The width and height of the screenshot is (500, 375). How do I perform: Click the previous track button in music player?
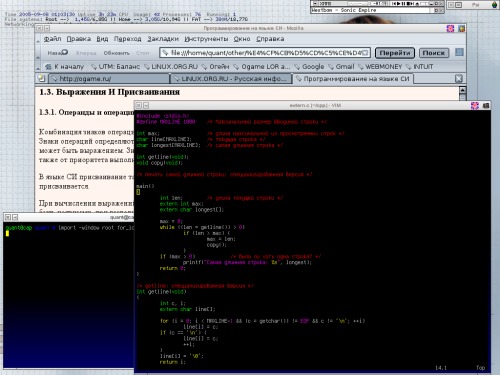pyautogui.click(x=394, y=3)
